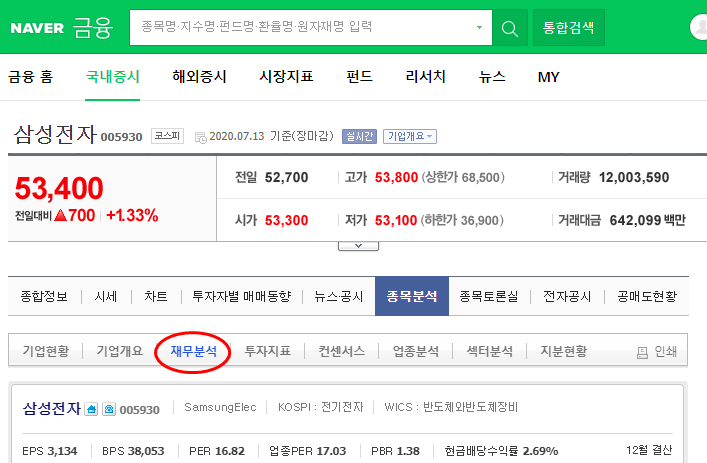Click the 실시간 badge button
707x463 pixels.
(x=359, y=136)
